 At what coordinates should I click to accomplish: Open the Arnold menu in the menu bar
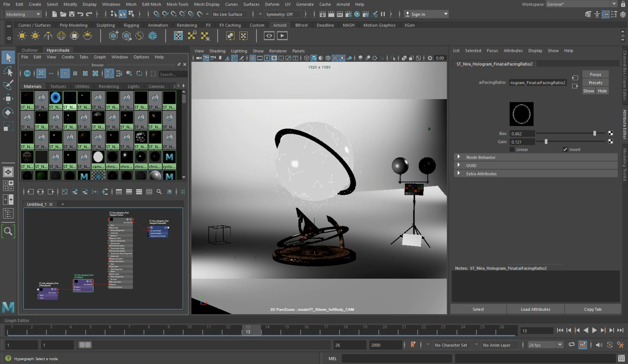tap(343, 4)
